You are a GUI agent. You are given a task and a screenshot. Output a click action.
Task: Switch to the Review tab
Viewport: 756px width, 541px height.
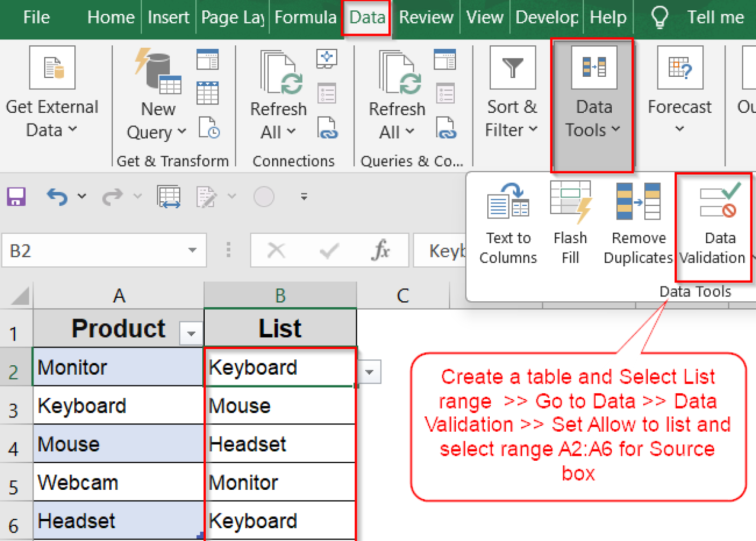(x=426, y=17)
